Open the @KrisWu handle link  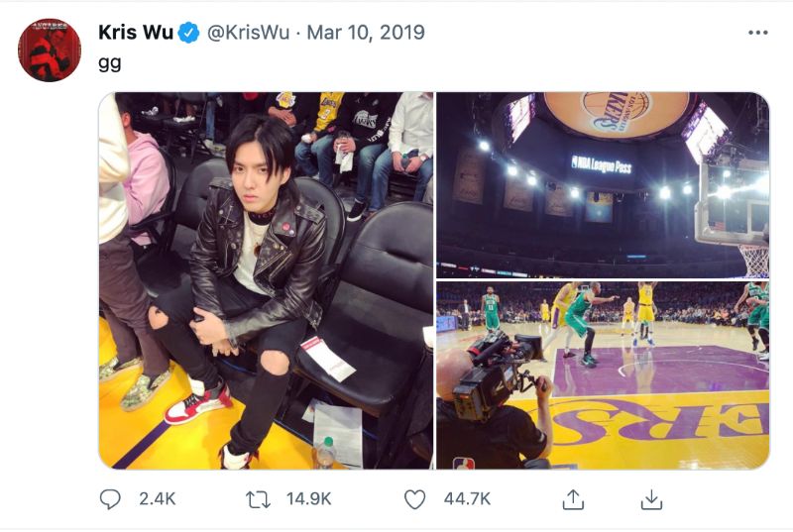248,33
